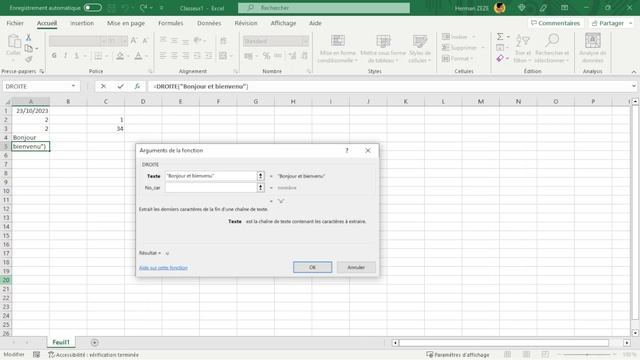Open the Standard number format dropdown
The width and height of the screenshot is (640, 360).
(x=305, y=41)
